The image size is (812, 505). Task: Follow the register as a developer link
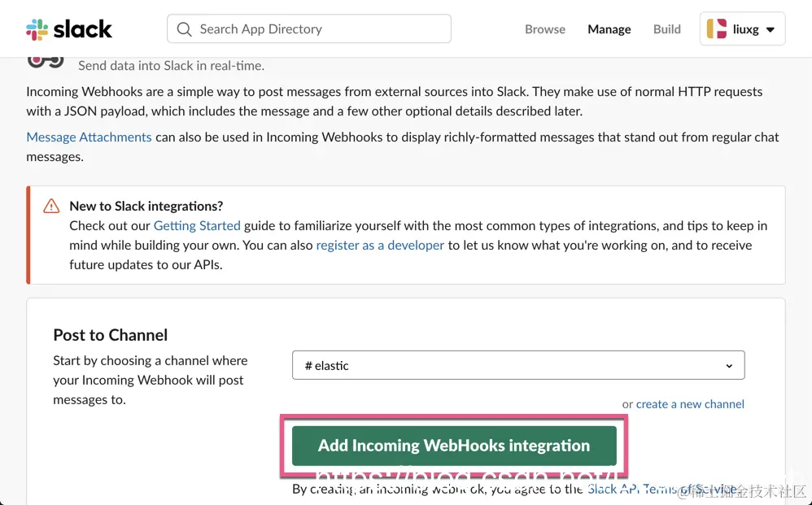tap(380, 246)
